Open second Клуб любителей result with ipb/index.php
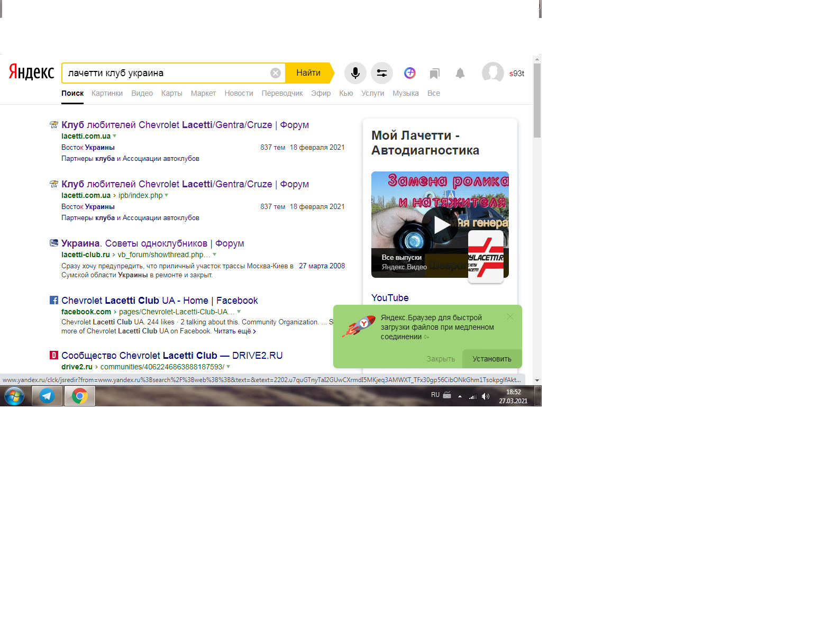 pos(185,184)
